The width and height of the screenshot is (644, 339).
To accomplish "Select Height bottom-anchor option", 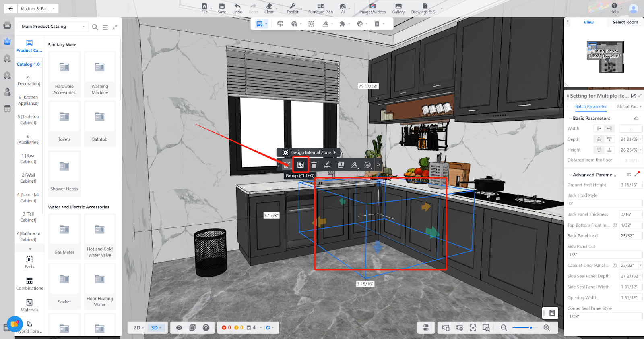I will pyautogui.click(x=609, y=150).
